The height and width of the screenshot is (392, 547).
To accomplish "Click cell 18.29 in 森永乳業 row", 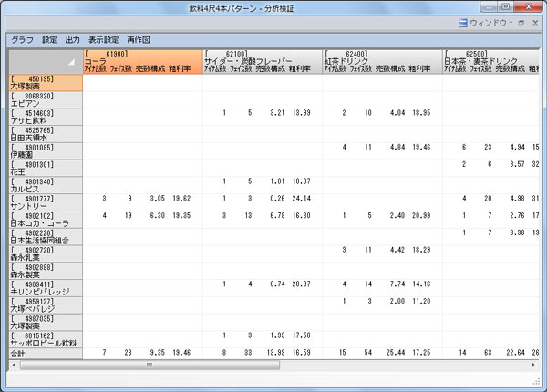I will 421,250.
